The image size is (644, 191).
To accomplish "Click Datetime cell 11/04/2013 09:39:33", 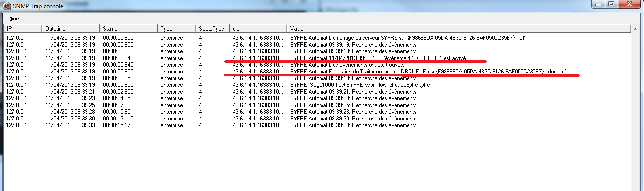I will tap(70, 125).
